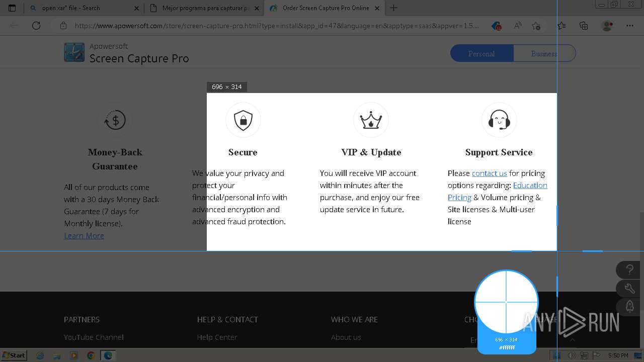The image size is (644, 362).
Task: Click the rocket back-to-top button
Action: point(629,306)
